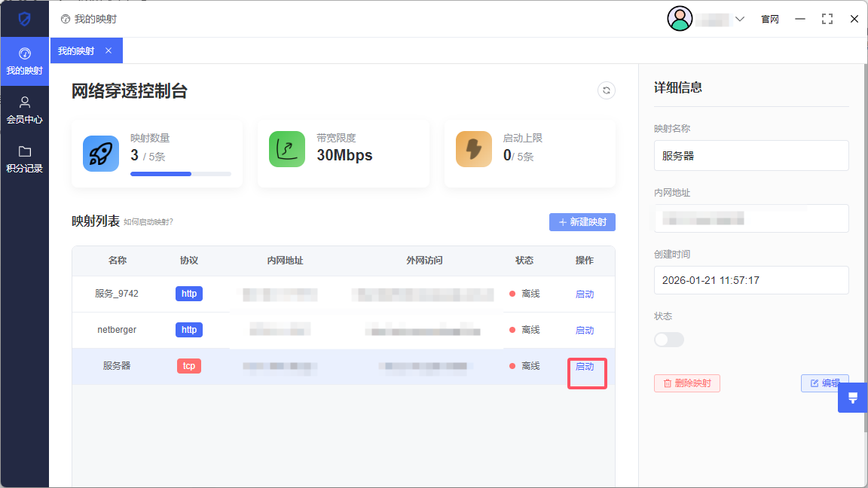868x488 pixels.
Task: Click the user avatar in the title bar
Action: [x=680, y=19]
